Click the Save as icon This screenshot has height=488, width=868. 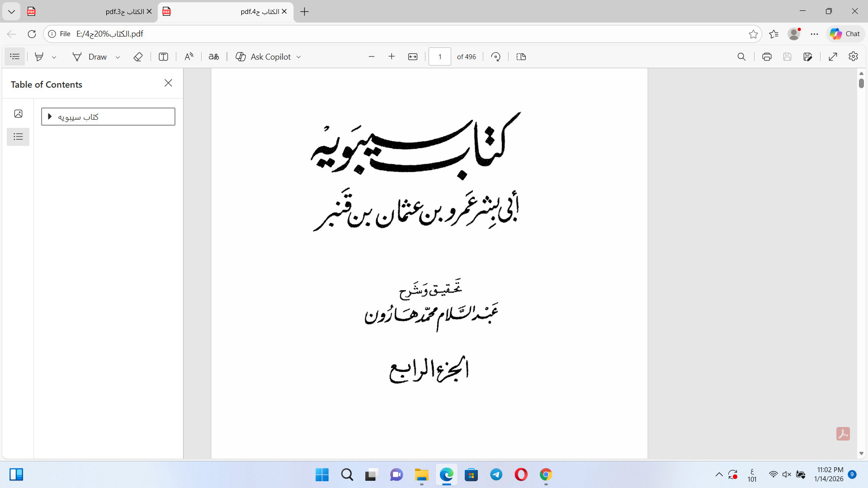[808, 56]
